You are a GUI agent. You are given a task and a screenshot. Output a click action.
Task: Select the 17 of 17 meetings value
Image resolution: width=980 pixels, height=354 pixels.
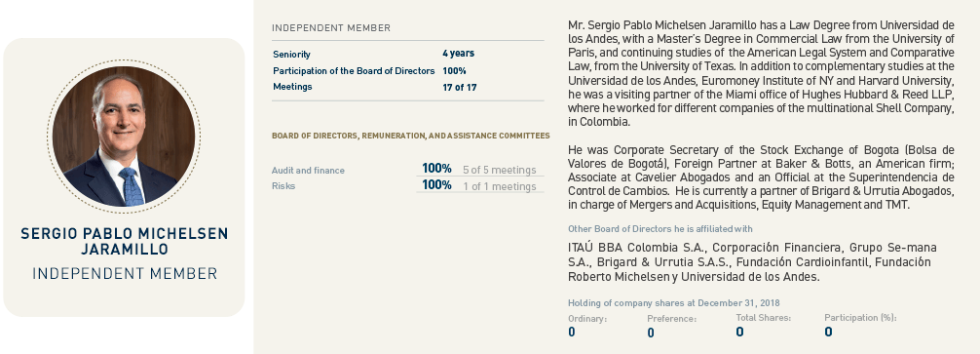[460, 88]
